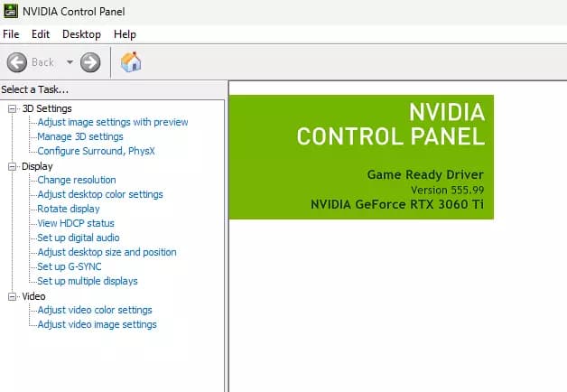Open View HDCP status
Viewport: 567px width, 392px height.
click(76, 223)
